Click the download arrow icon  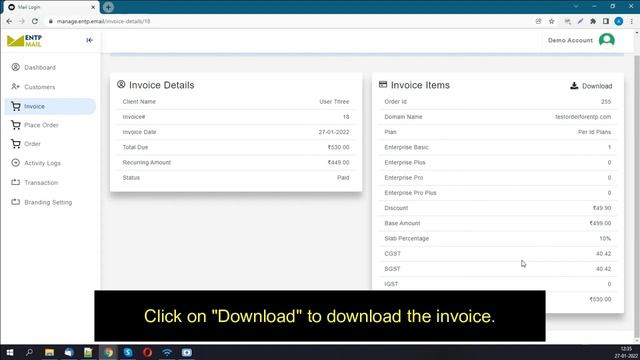click(574, 86)
